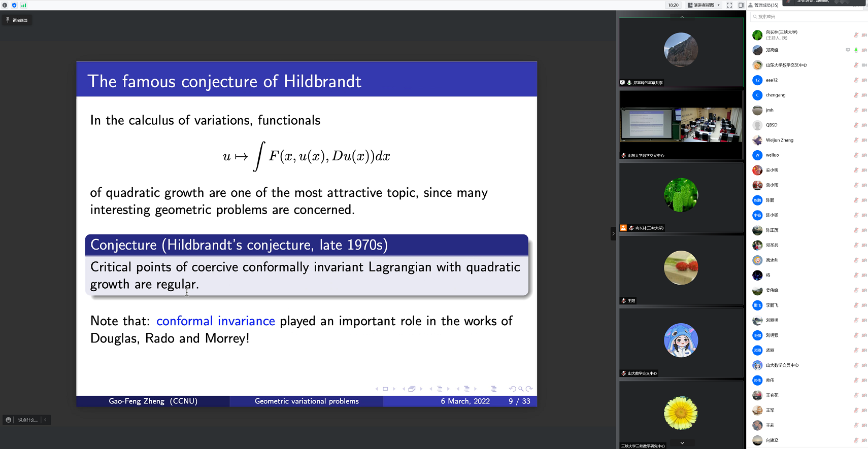Pin the screen with 锁定画面
This screenshot has width=868, height=449.
(17, 20)
